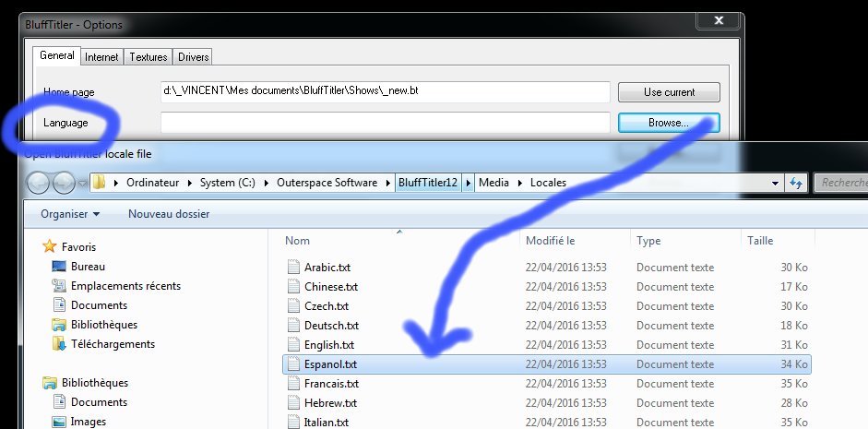Viewport: 868px width, 429px height.
Task: Open the Organiser dropdown menu
Action: 70,214
